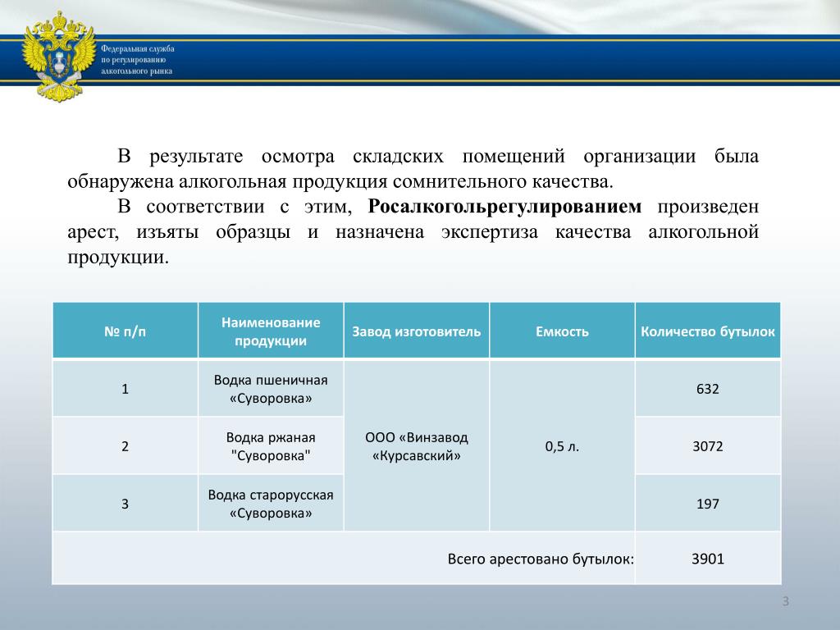Click the '№ п/п' column header
The image size is (840, 630).
click(x=125, y=331)
